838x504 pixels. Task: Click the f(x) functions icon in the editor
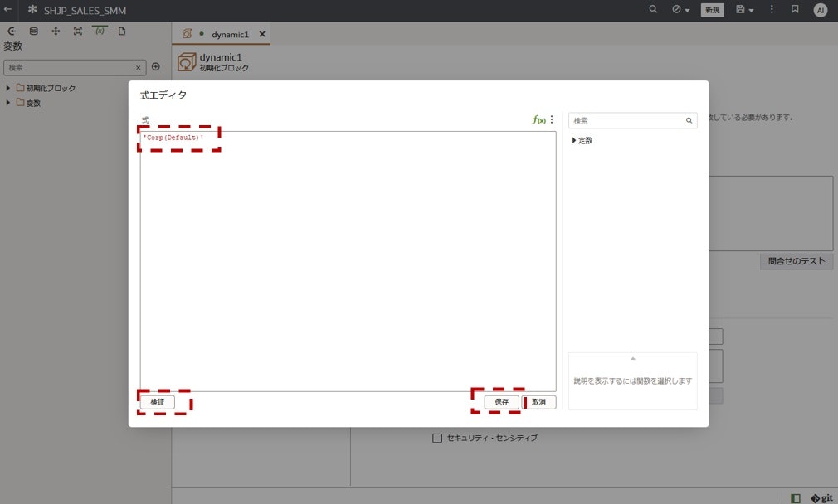coord(538,119)
